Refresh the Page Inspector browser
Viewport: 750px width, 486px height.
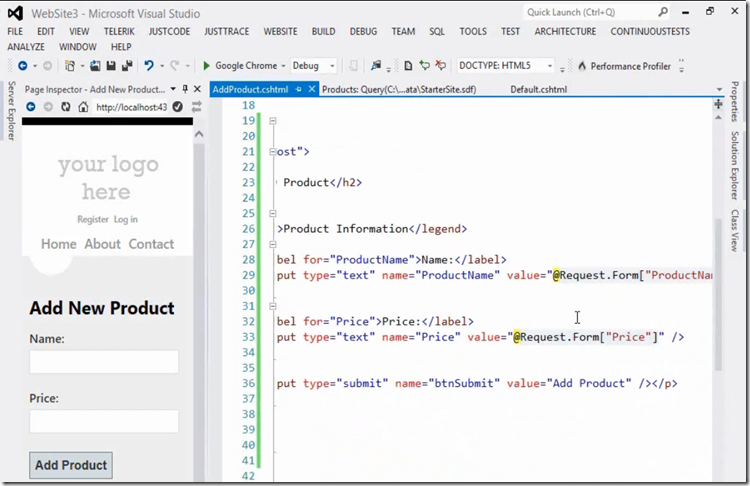[x=66, y=107]
